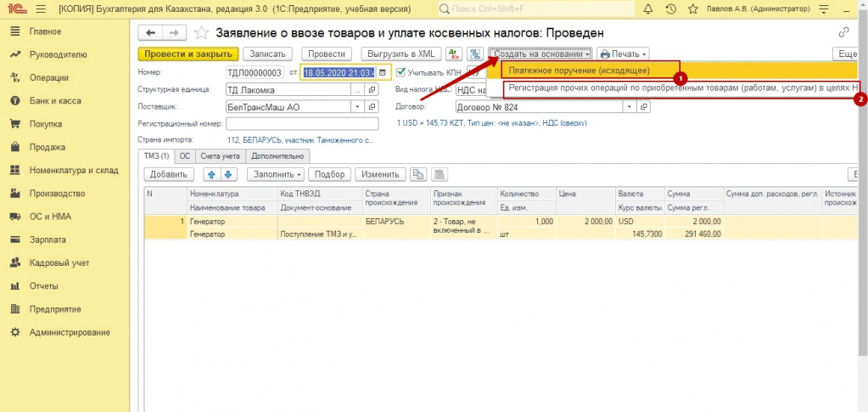Open the service settings icon near user name

[824, 8]
